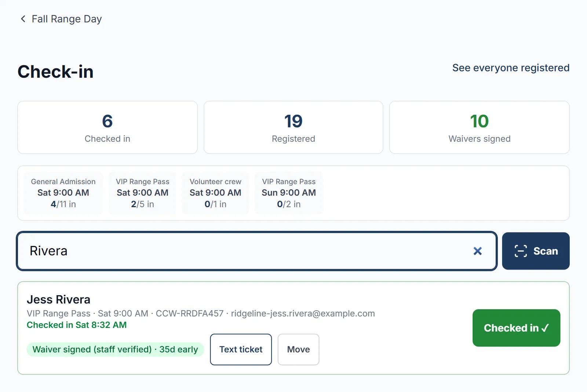
Task: Click the 19 Registered stat card
Action: click(293, 127)
